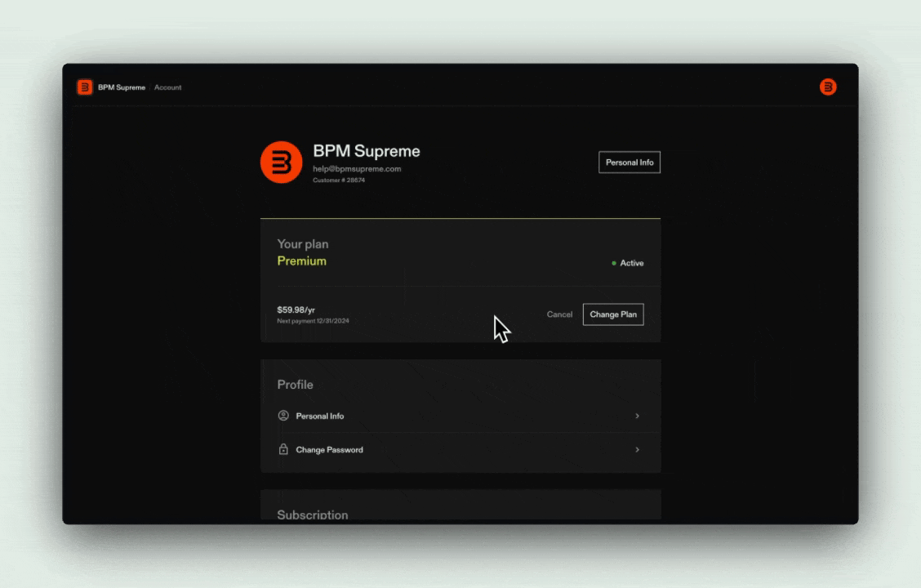Click the Active status indicator

627,263
